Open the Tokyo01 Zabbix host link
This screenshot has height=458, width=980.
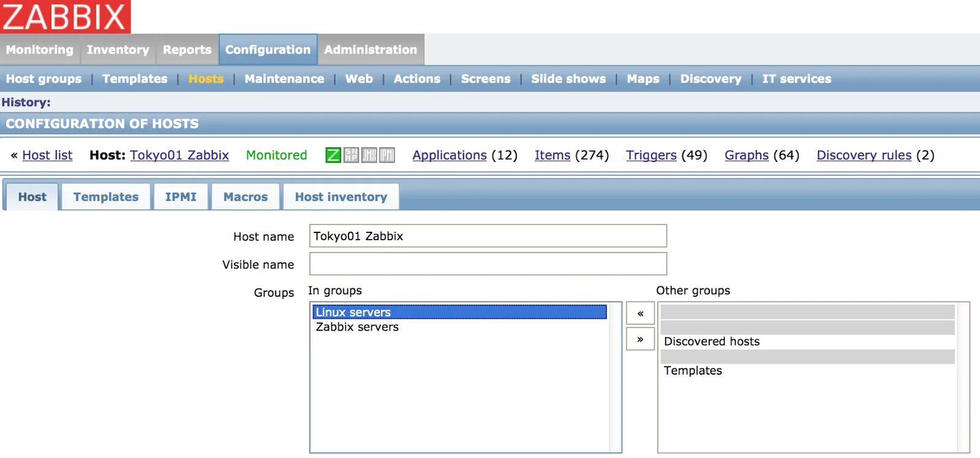(x=179, y=155)
